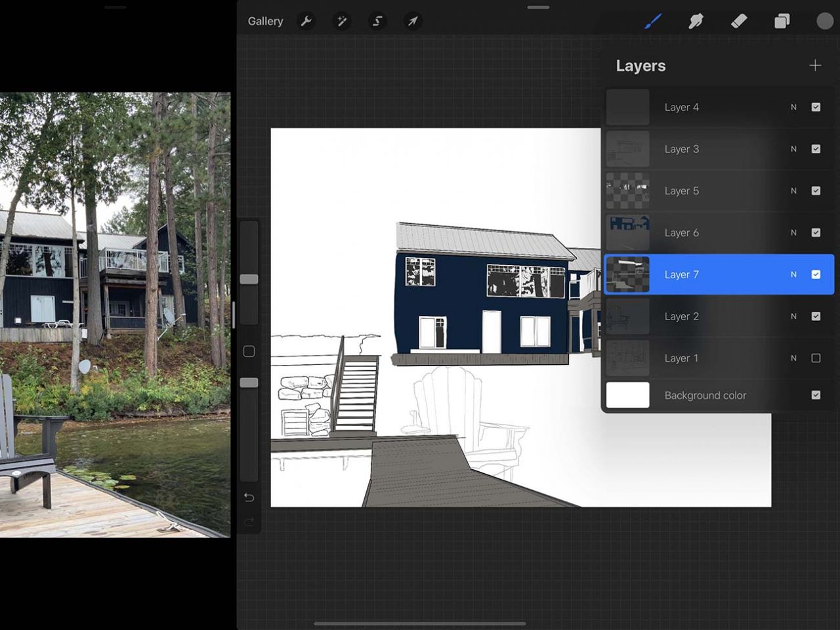
Task: Select the Smudge tool
Action: [x=696, y=21]
